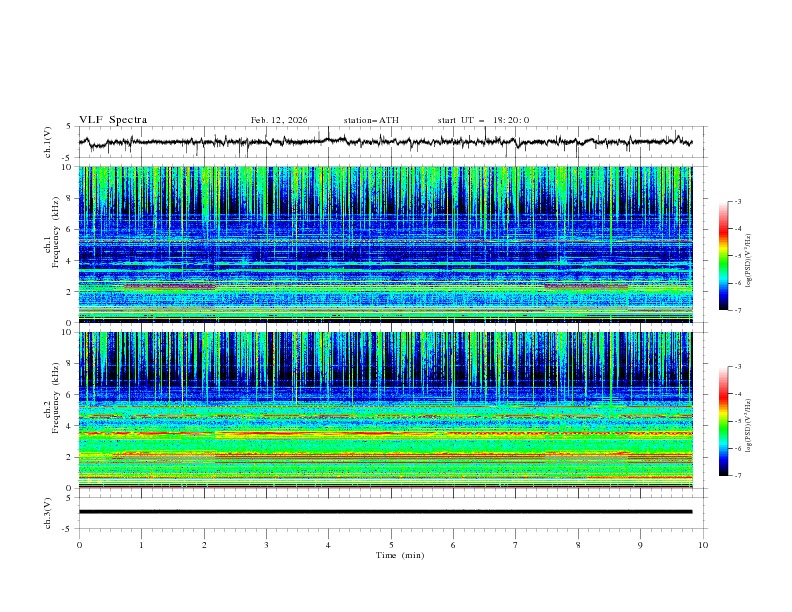Click time axis tick label '0'
Viewport: 792px width, 612px height.
point(79,545)
